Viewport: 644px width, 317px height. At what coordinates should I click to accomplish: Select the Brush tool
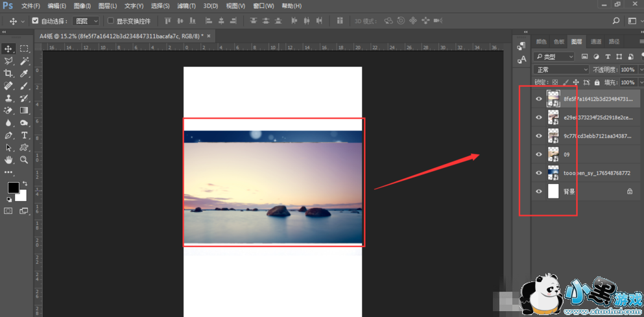click(x=24, y=86)
